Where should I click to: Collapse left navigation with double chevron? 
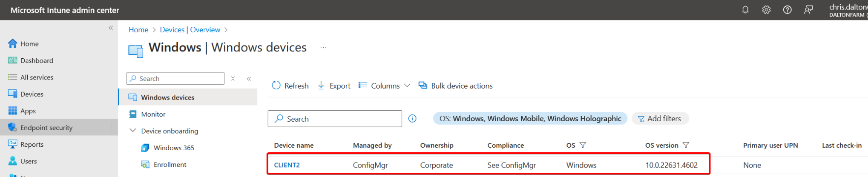(111, 28)
